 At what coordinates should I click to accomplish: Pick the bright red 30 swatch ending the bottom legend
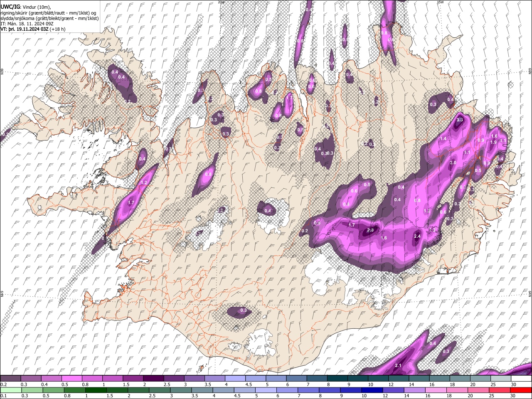[x=521, y=390]
